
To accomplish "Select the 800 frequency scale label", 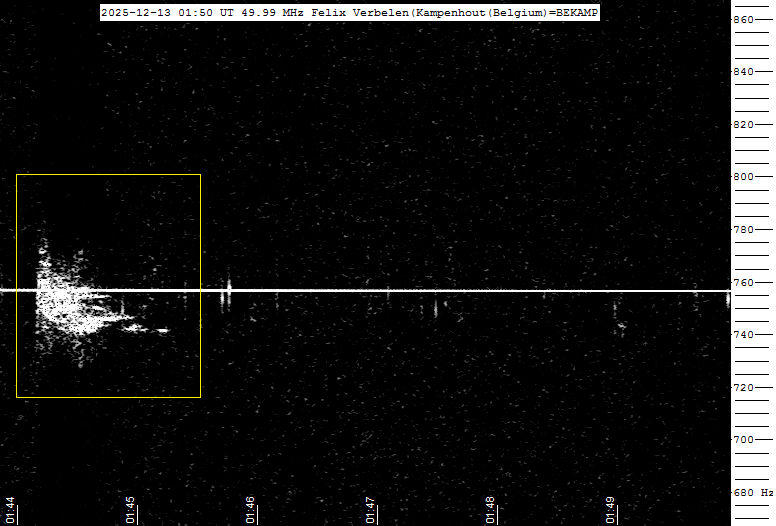I will point(744,177).
